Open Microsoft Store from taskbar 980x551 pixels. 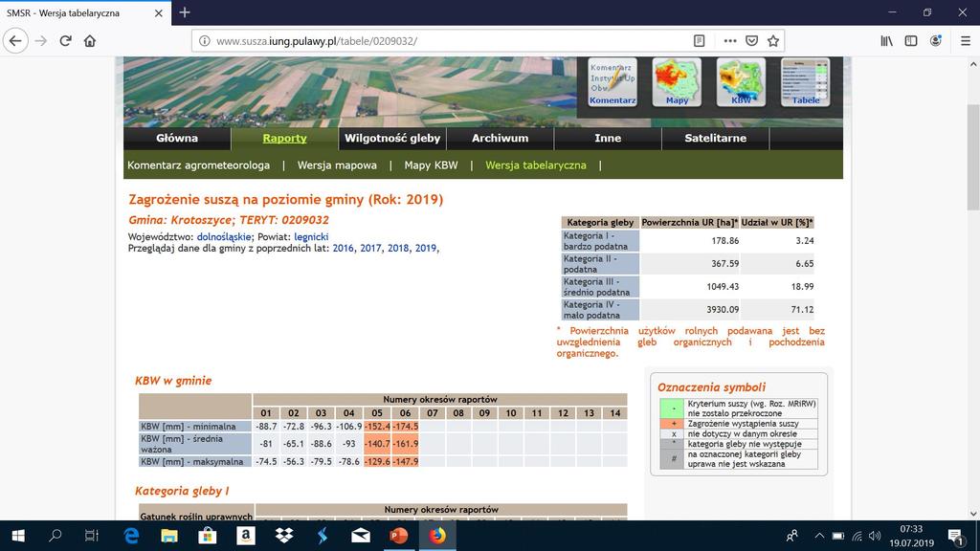point(208,536)
